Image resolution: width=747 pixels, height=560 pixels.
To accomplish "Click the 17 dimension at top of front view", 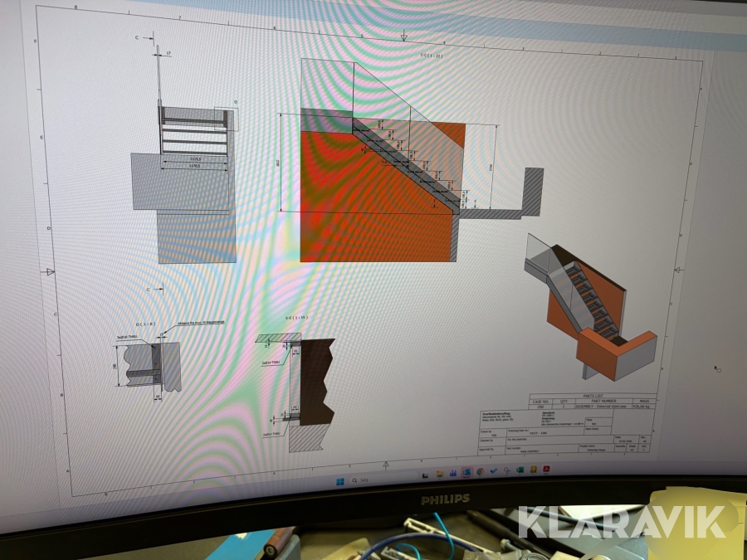I will click(x=168, y=53).
